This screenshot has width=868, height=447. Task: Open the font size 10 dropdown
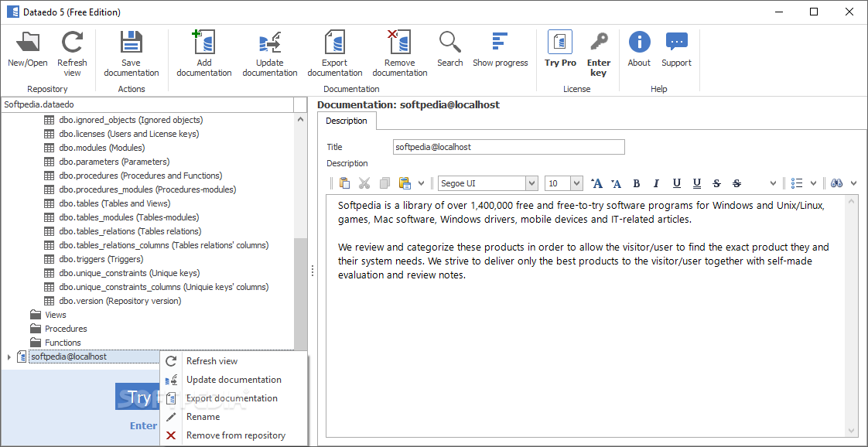(x=577, y=183)
